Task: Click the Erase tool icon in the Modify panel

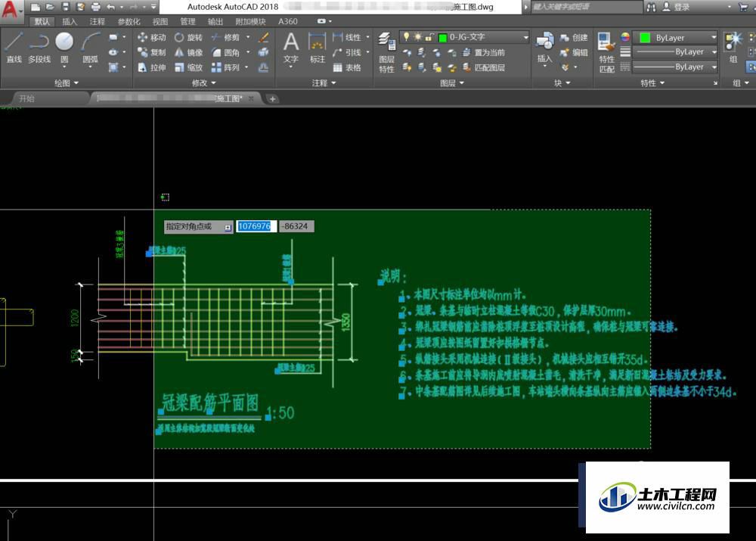Action: [x=263, y=37]
